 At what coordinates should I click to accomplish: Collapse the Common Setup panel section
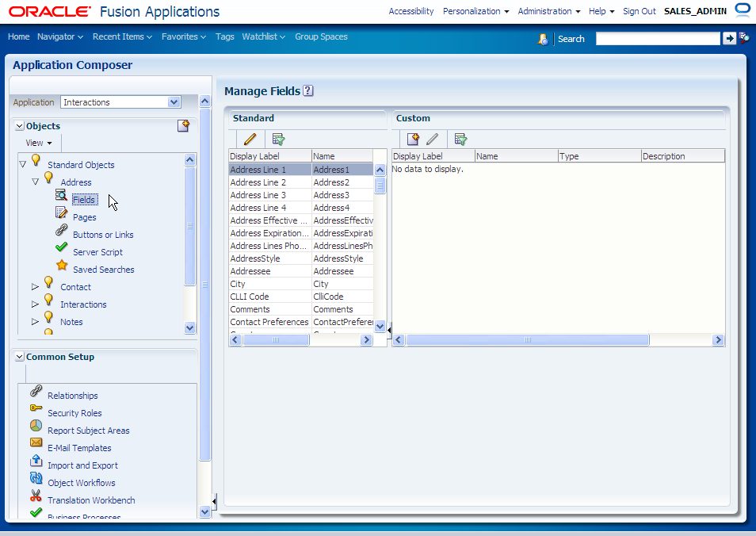(19, 357)
